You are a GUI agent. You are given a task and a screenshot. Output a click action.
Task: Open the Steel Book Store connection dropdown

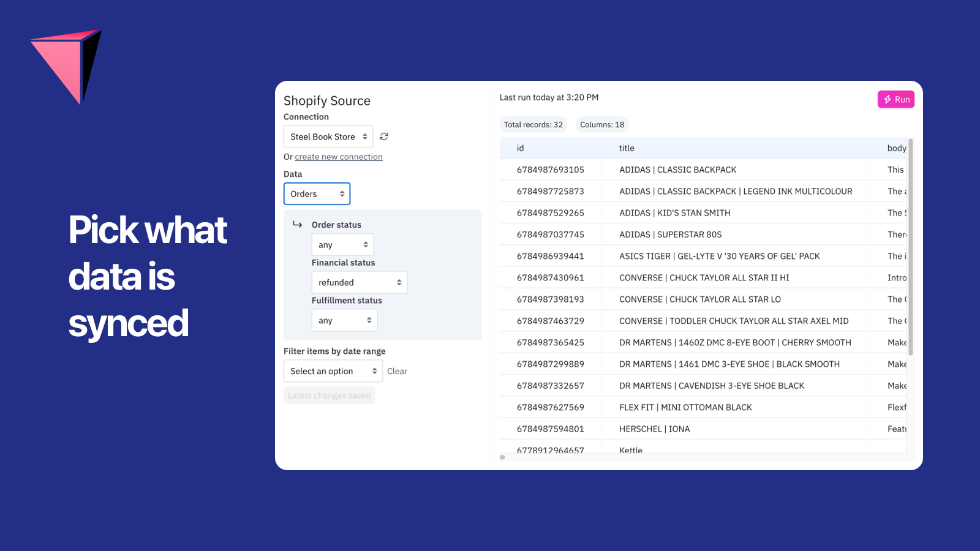click(328, 137)
